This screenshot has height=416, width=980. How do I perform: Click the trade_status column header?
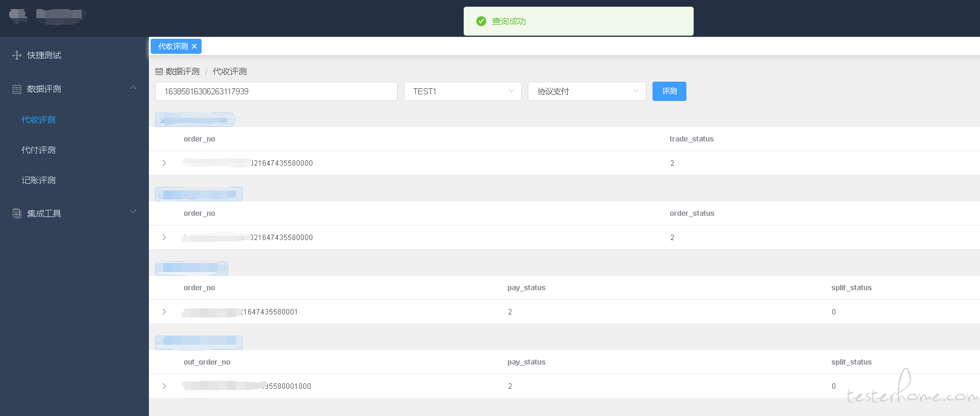point(691,139)
